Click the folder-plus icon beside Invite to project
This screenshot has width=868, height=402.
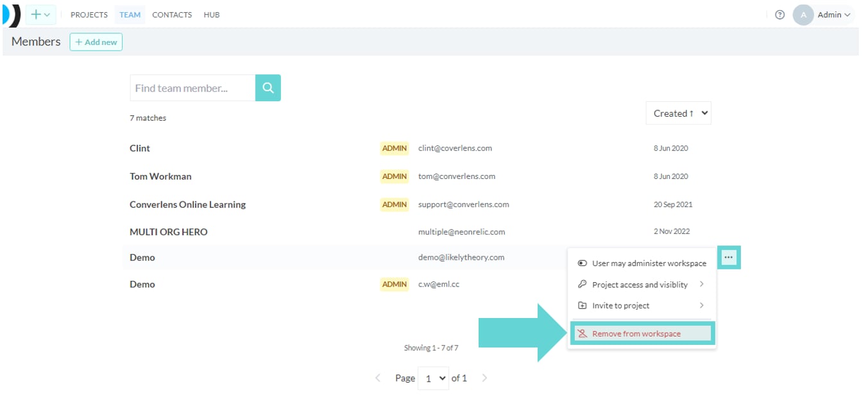click(x=582, y=305)
